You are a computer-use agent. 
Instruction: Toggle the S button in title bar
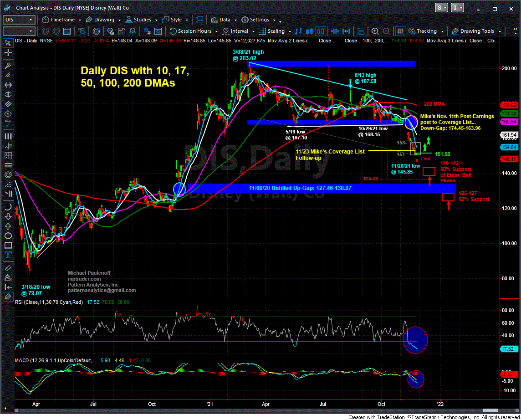point(441,8)
